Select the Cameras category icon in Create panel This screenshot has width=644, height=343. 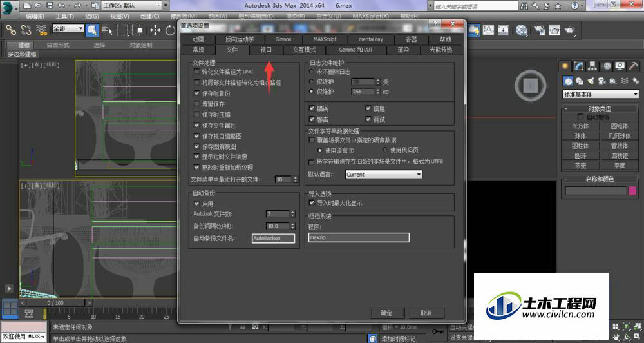point(601,81)
